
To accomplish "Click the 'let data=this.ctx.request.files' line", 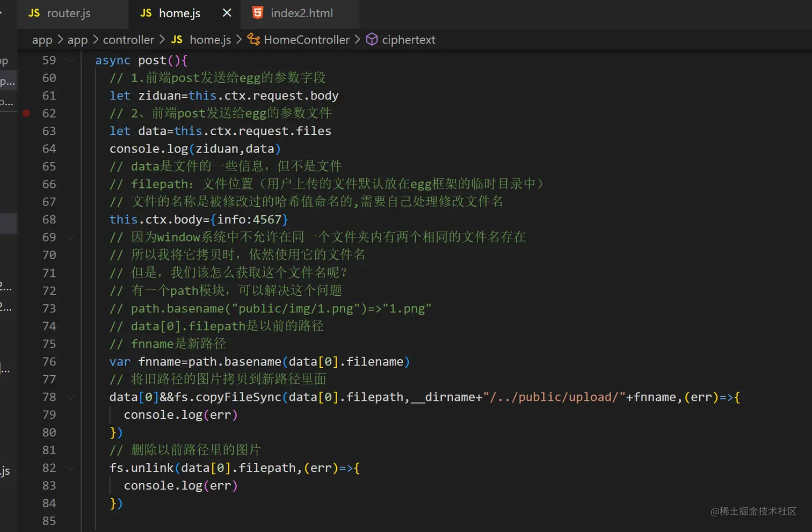I will pos(220,131).
